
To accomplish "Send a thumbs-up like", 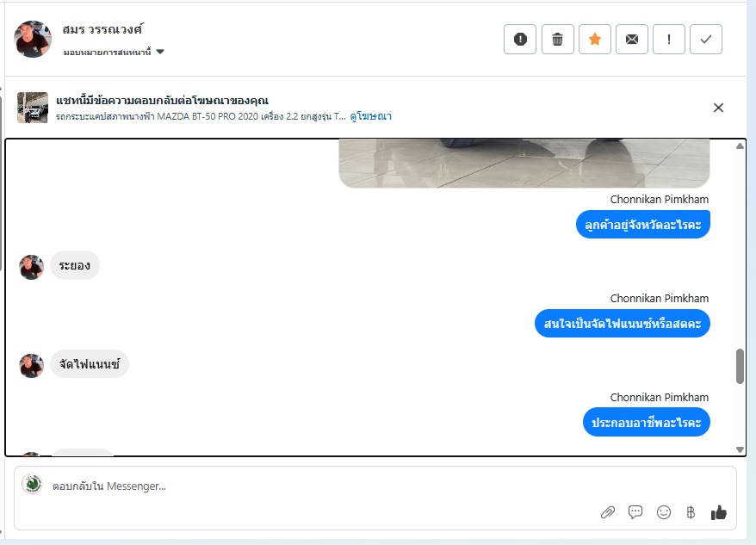I will [x=718, y=512].
